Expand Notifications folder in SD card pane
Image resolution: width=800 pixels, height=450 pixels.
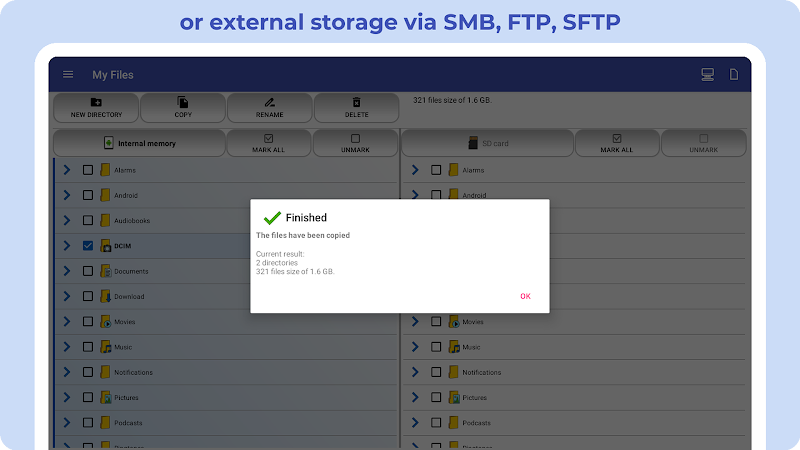(x=415, y=372)
